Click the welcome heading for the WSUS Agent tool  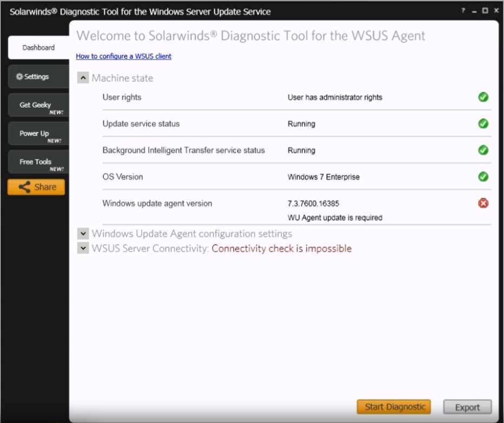[251, 36]
